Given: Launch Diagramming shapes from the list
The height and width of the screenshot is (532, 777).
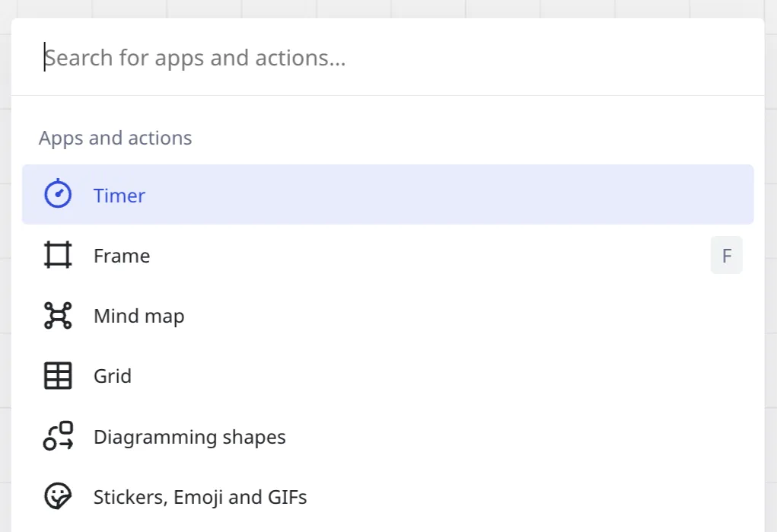Looking at the screenshot, I should point(189,437).
